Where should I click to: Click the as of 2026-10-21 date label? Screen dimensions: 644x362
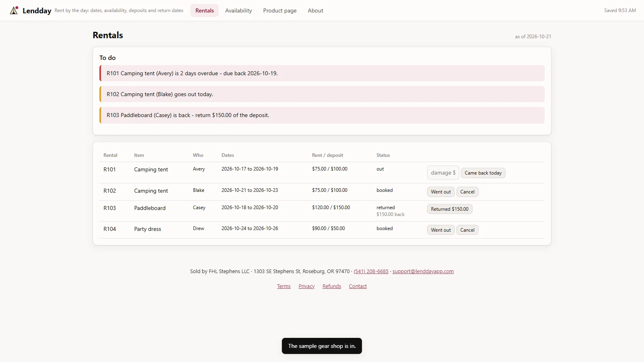(x=533, y=37)
